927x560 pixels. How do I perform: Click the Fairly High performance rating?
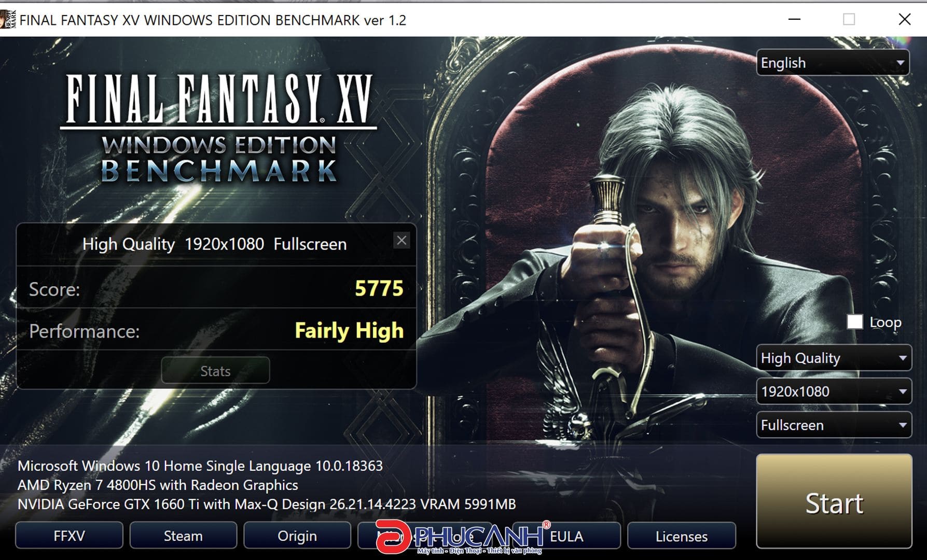point(349,330)
